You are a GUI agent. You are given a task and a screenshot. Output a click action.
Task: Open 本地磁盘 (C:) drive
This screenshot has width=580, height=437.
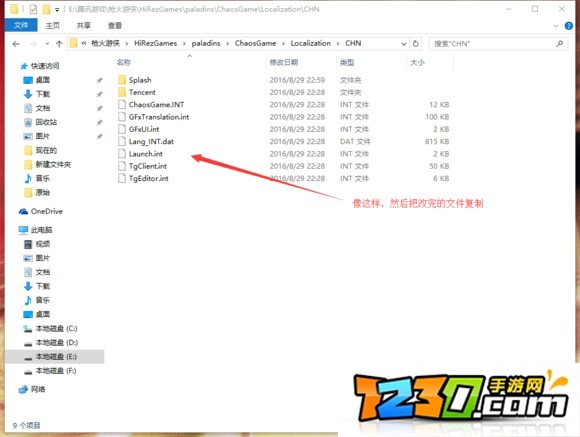pyautogui.click(x=56, y=329)
